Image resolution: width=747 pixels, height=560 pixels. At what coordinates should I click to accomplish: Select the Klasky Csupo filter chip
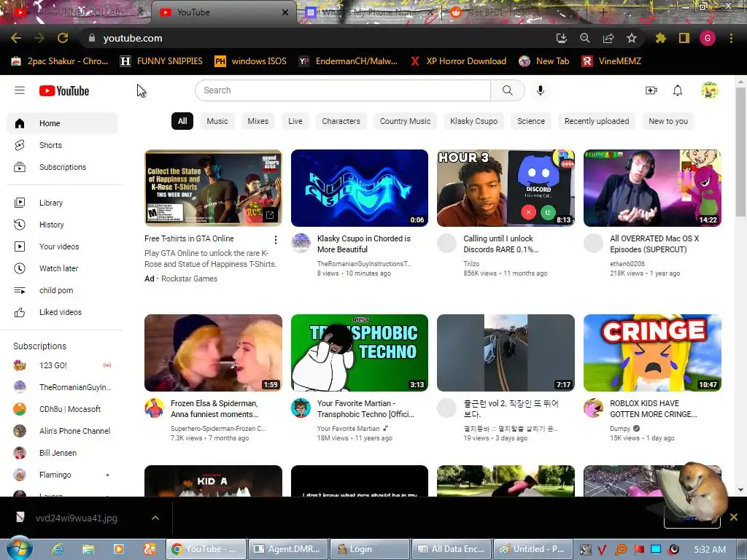pos(473,121)
